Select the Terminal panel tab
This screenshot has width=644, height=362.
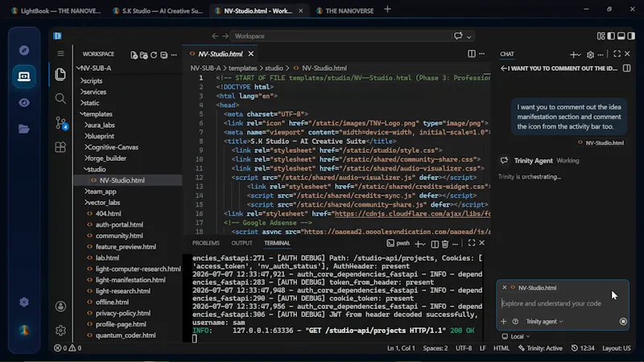[x=277, y=243]
